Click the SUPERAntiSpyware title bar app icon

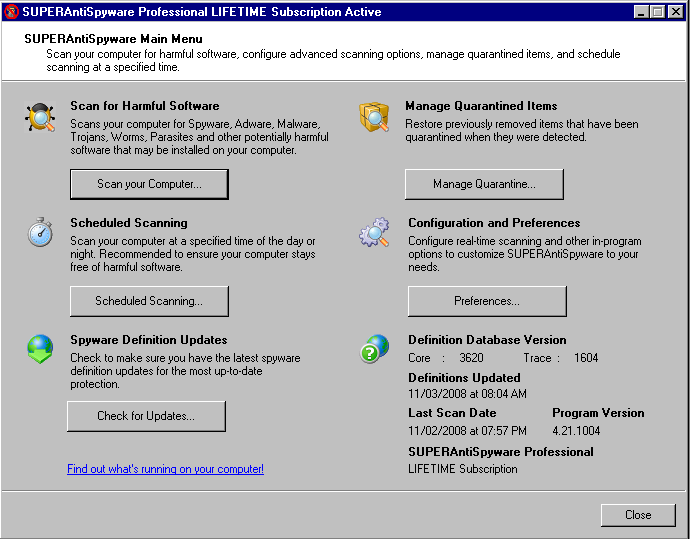(12, 12)
